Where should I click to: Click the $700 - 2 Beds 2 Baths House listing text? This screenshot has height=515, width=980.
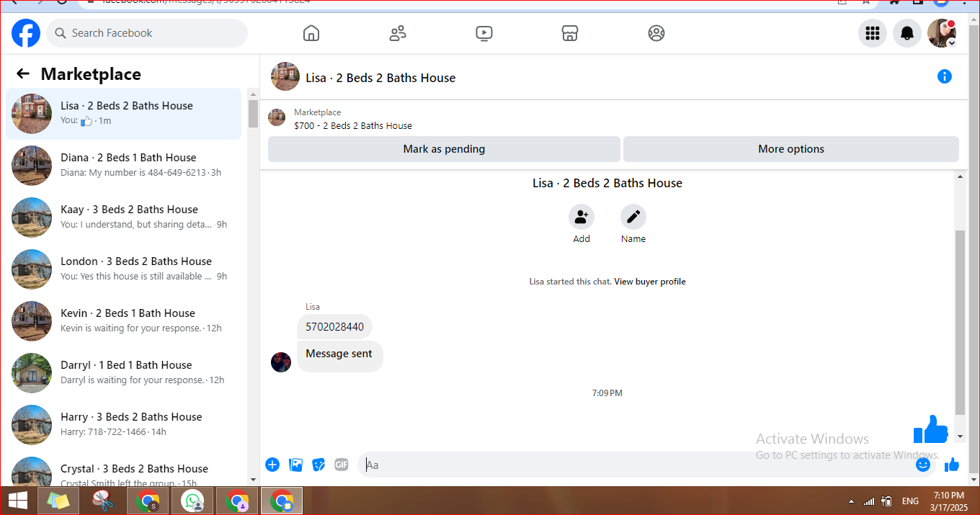[x=353, y=125]
